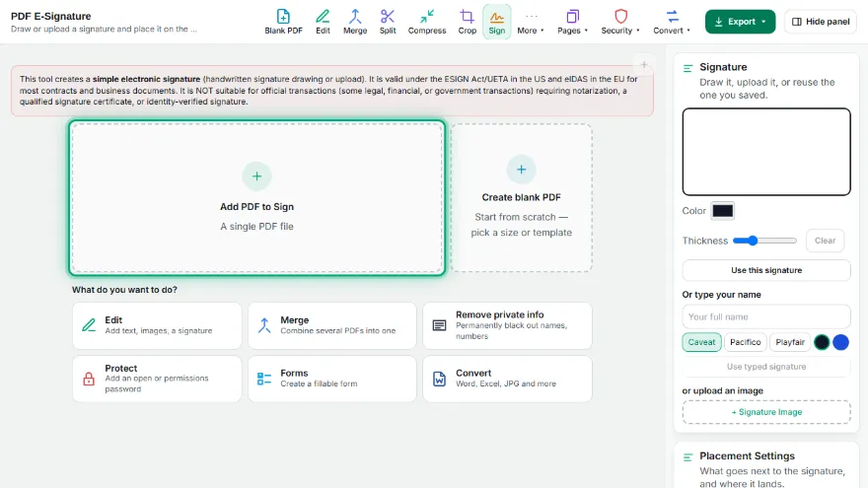Open the Remove private info card
This screenshot has width=868, height=488.
[x=507, y=325]
